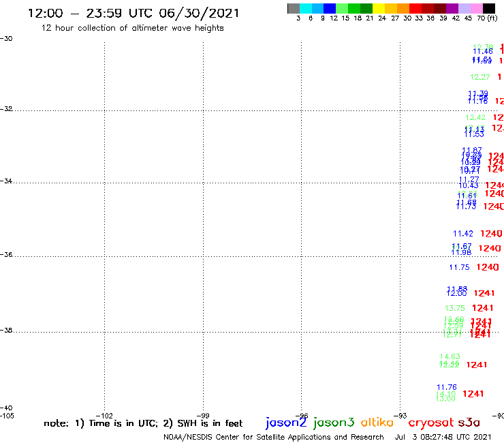This screenshot has width=504, height=443.
Task: Pick the black swatch ending the color scale
Action: tap(489, 8)
